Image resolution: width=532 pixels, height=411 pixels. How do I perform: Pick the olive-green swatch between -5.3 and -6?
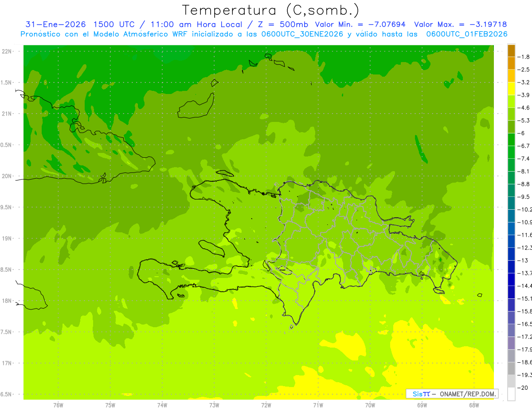point(511,127)
